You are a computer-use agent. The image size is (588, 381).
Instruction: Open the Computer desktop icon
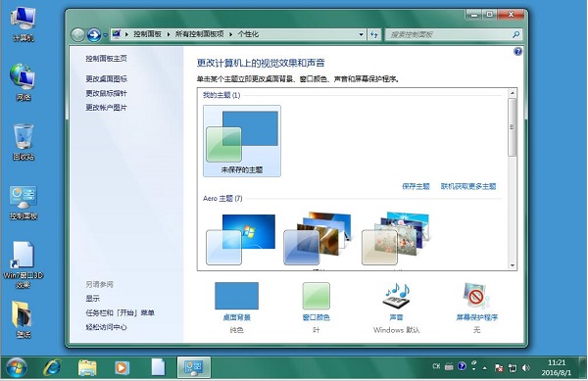[x=24, y=24]
